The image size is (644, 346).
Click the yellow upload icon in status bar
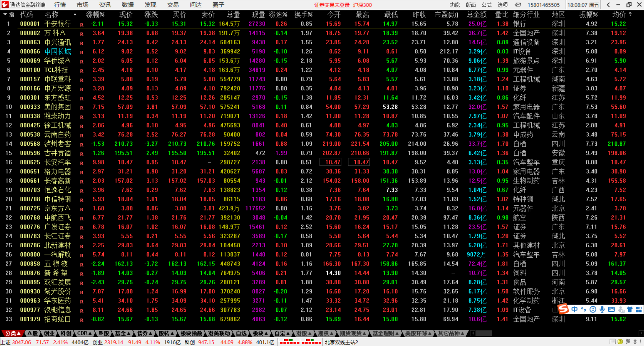point(620,342)
